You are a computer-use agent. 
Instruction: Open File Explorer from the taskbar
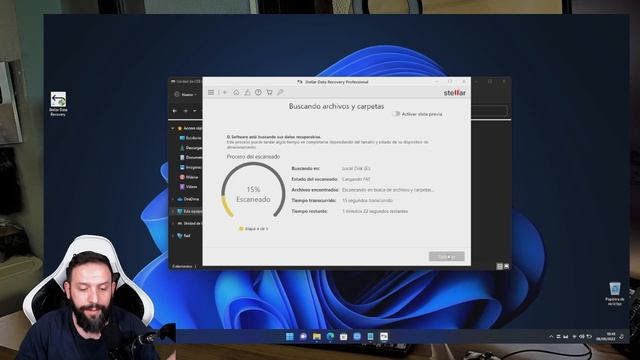[x=317, y=336]
